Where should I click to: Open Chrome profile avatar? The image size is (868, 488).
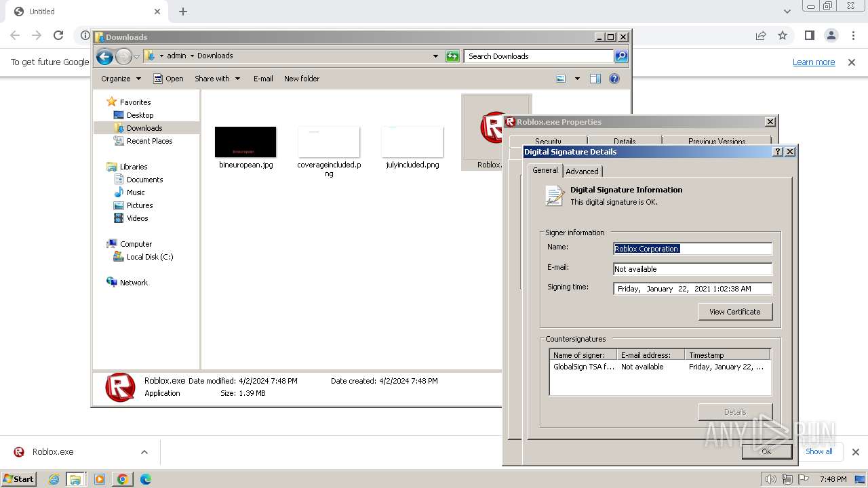tap(831, 35)
